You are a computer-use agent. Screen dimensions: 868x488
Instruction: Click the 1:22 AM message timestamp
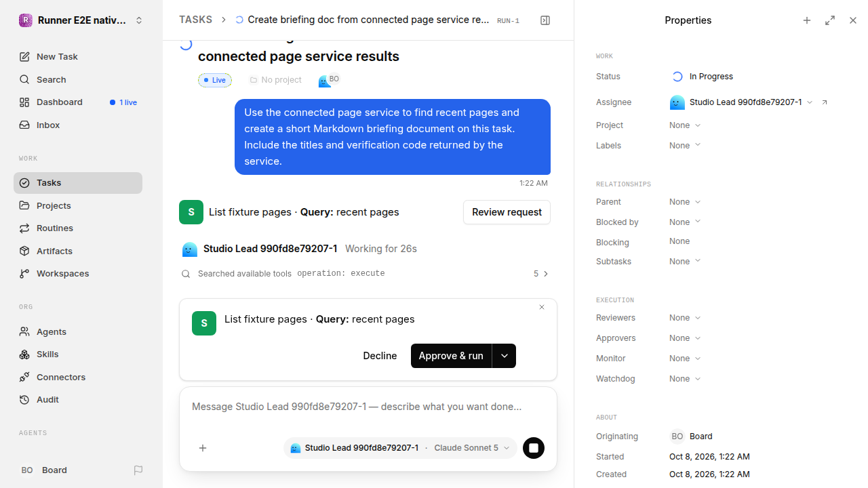[534, 184]
